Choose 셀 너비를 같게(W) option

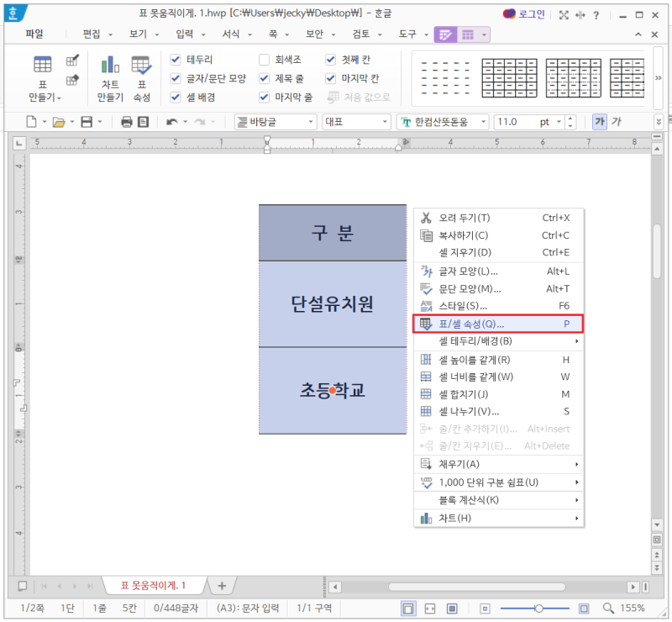[x=498, y=377]
